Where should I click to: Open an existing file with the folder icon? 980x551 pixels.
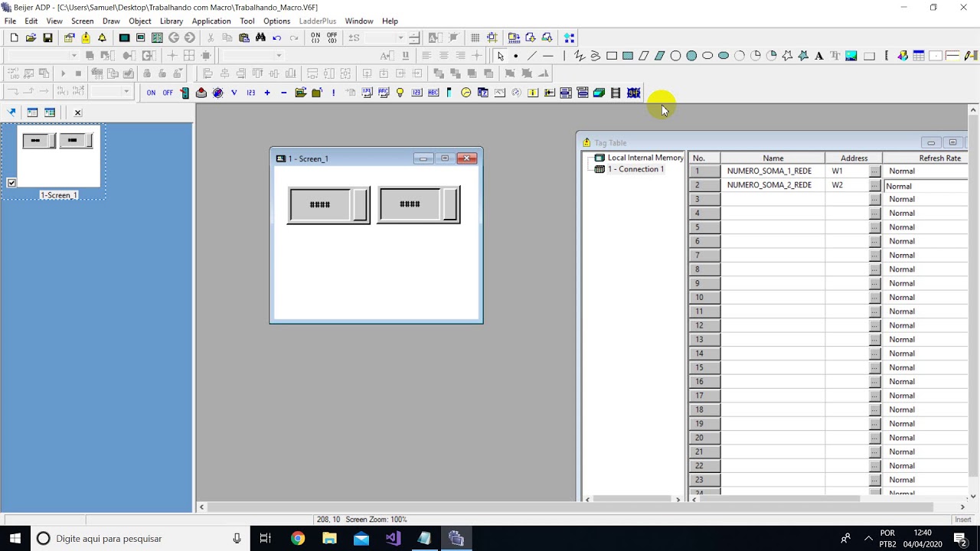(x=31, y=37)
